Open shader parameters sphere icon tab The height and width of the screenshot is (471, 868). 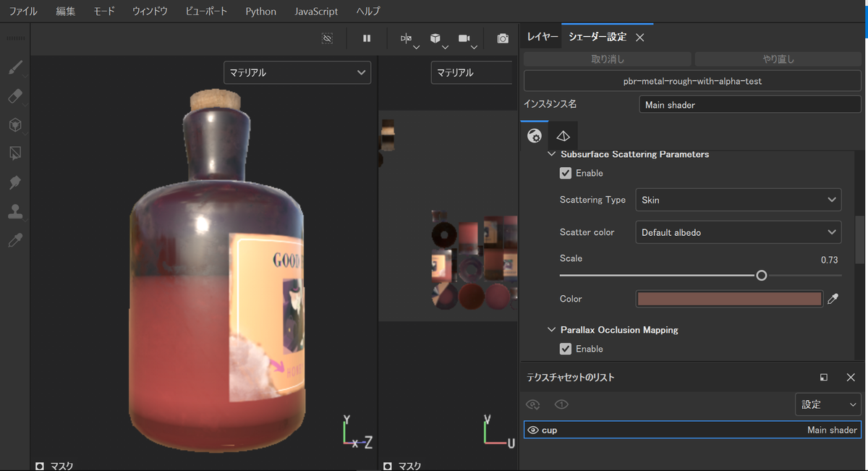pos(535,135)
